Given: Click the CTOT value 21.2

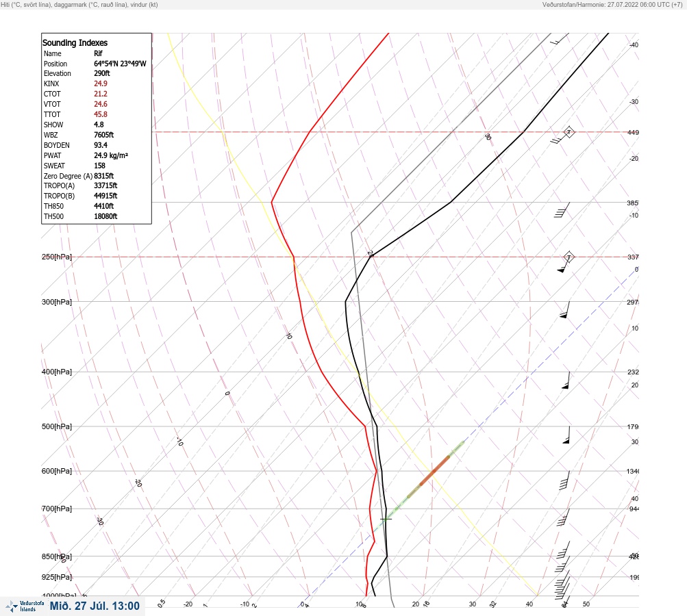Looking at the screenshot, I should pos(100,94).
